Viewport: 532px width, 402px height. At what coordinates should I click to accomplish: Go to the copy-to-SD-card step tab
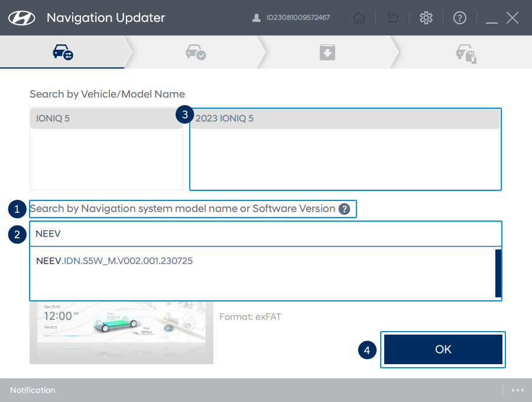click(466, 54)
